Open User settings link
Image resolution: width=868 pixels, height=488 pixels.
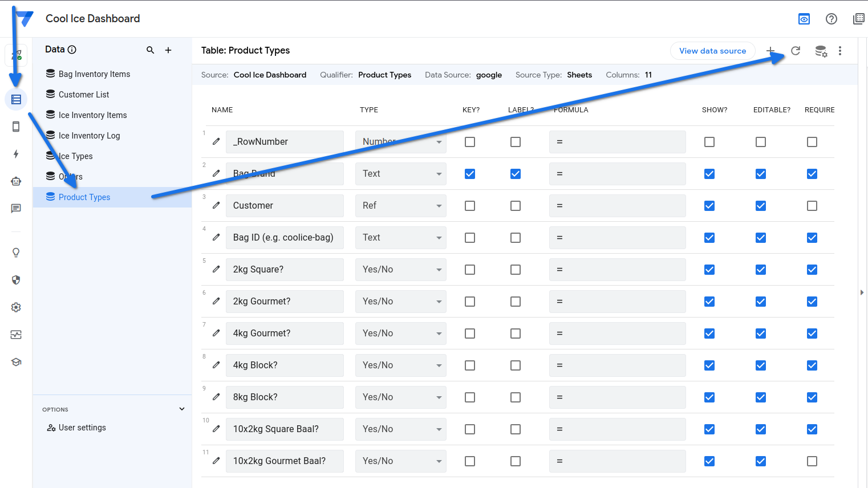pos(82,428)
